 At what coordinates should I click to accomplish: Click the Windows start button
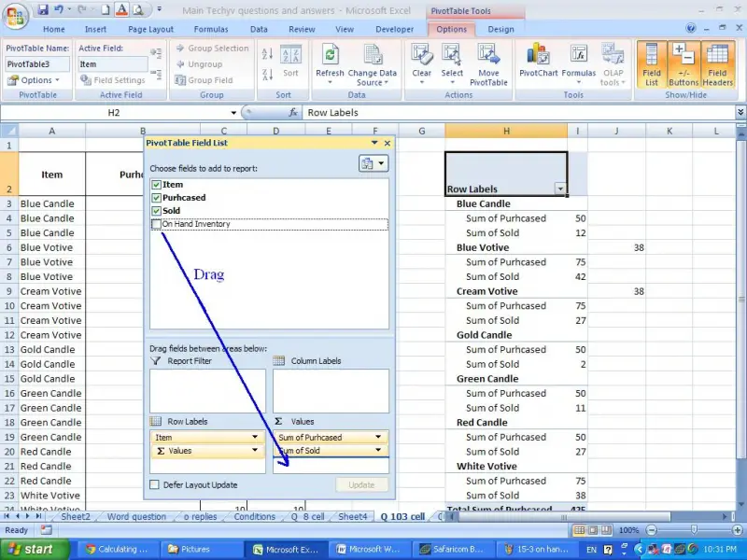34,549
